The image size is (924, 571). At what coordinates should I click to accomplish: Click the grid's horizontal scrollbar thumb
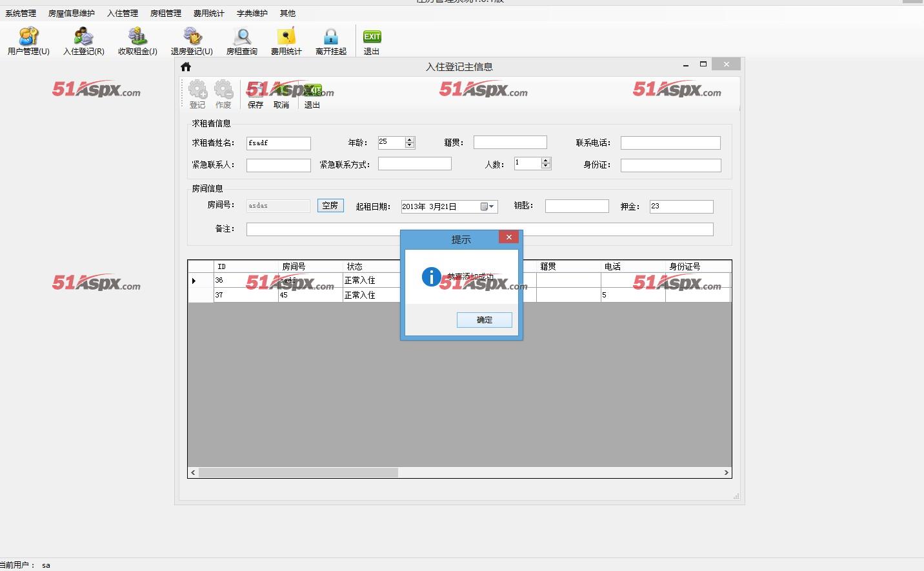[x=298, y=473]
